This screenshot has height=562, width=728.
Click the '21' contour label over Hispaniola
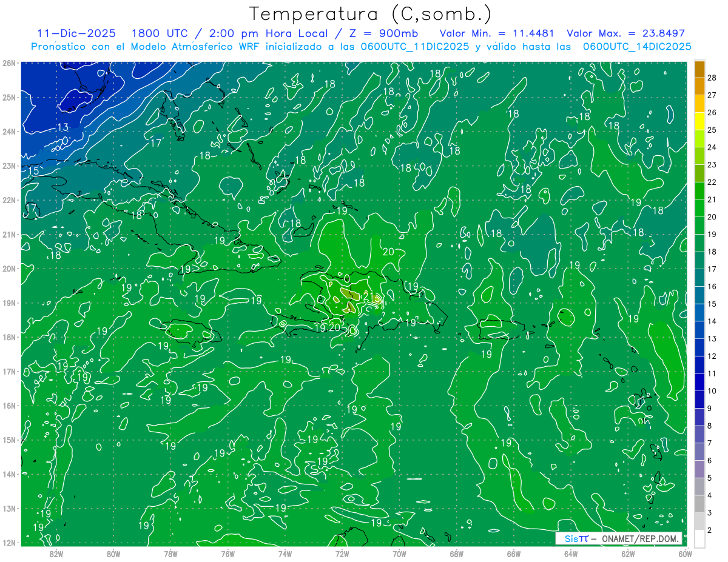click(x=369, y=296)
